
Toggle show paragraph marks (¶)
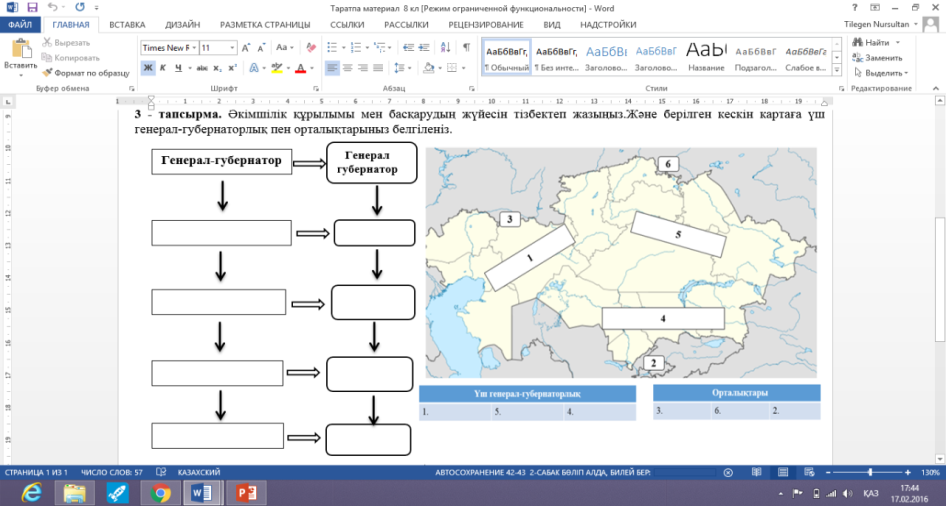click(x=466, y=48)
